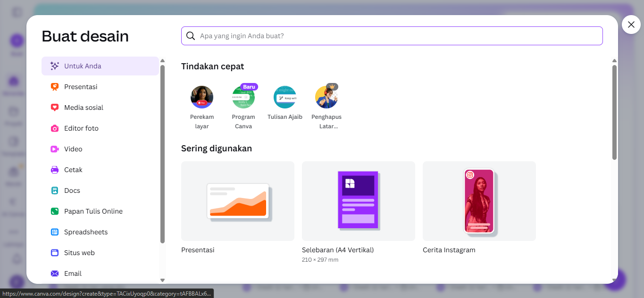
Task: Open the Video category label
Action: coord(73,149)
